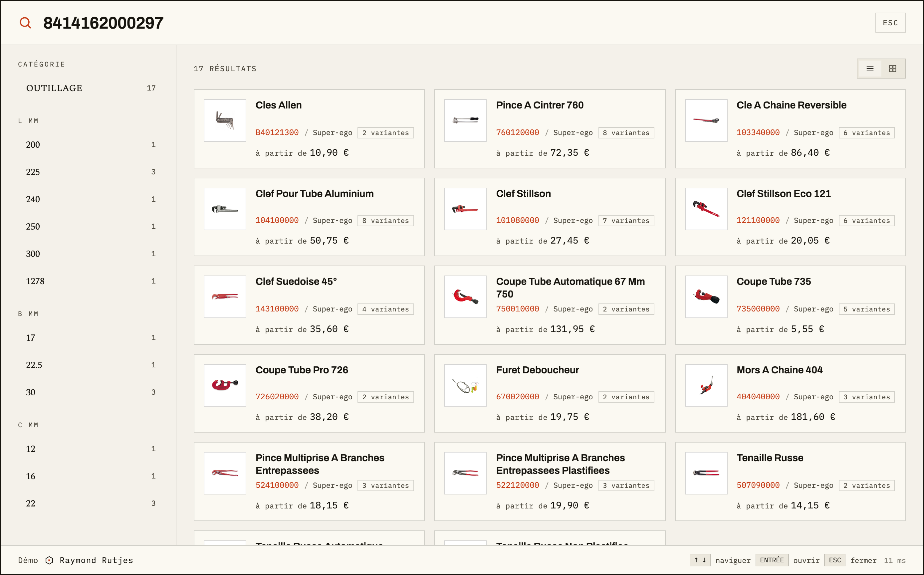Image resolution: width=924 pixels, height=575 pixels.
Task: Select L MM filter value 300
Action: [x=91, y=254]
